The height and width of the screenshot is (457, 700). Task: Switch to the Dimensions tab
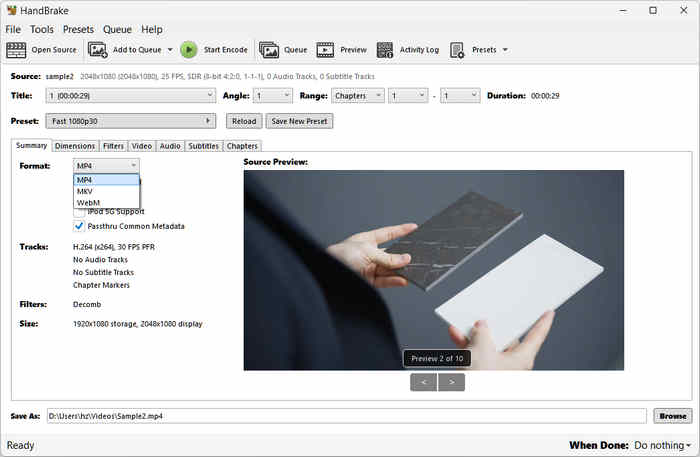75,146
